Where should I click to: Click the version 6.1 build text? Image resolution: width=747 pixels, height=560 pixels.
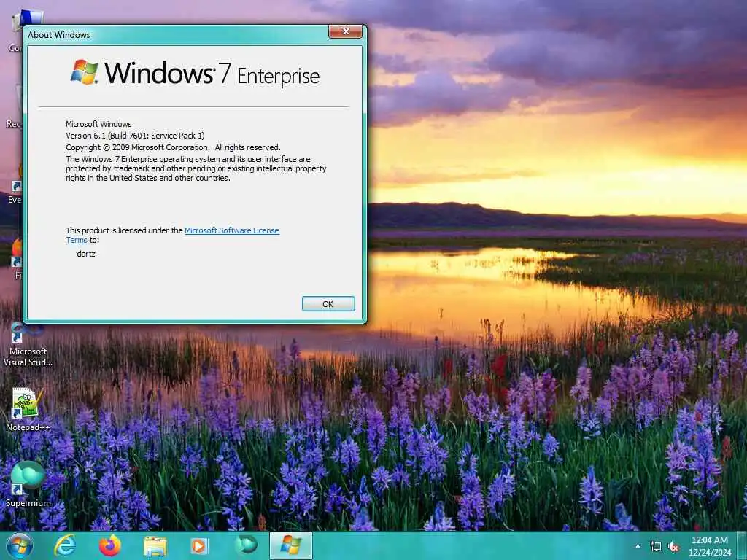pos(135,136)
